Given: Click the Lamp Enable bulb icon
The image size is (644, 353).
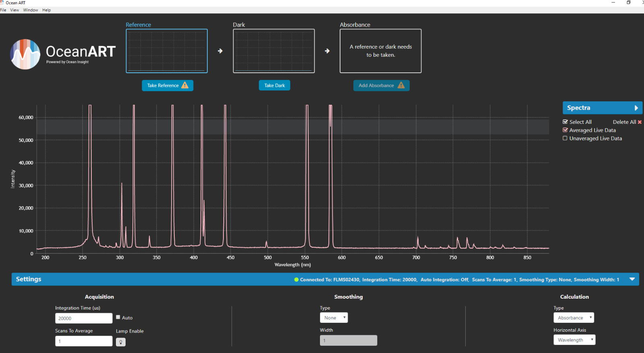Looking at the screenshot, I should tap(120, 342).
